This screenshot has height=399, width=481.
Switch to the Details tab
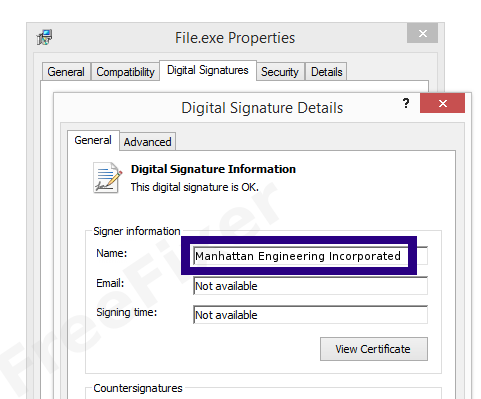[x=326, y=72]
